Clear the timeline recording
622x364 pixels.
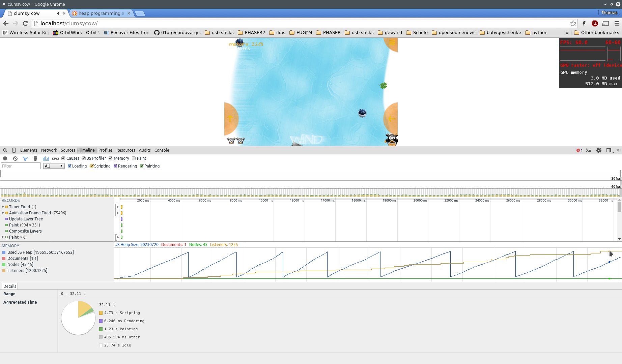[15, 158]
